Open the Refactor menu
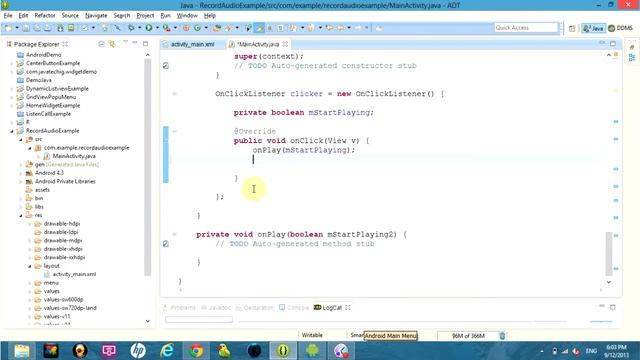The width and height of the screenshot is (640, 360). coord(45,16)
